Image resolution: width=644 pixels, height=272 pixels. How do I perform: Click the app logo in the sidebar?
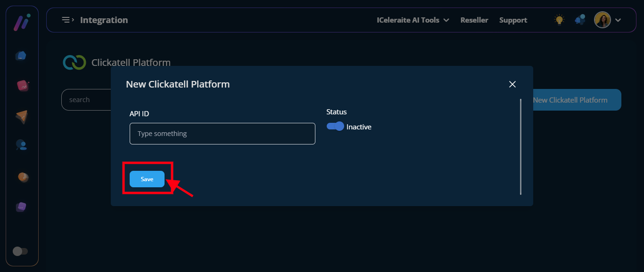coord(22,23)
